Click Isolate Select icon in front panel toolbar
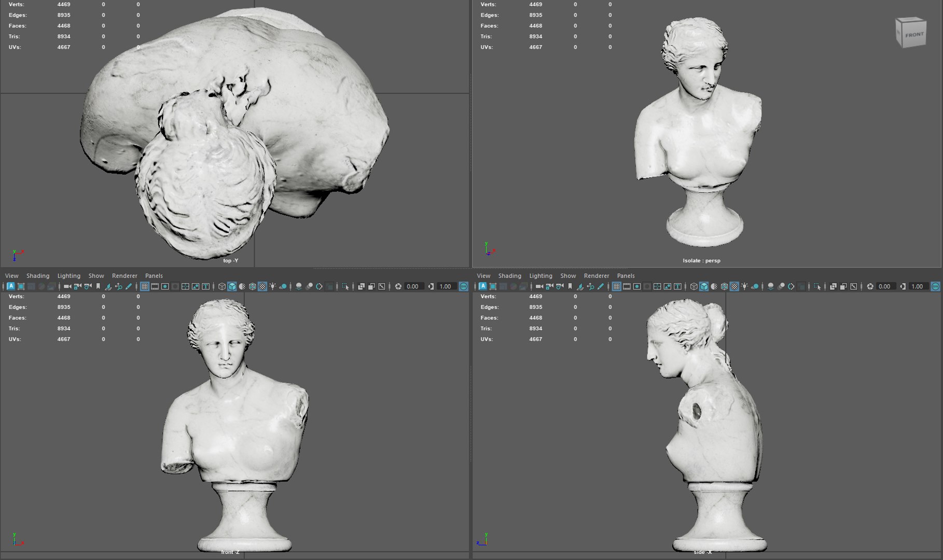Viewport: 943px width, 560px height. [345, 286]
